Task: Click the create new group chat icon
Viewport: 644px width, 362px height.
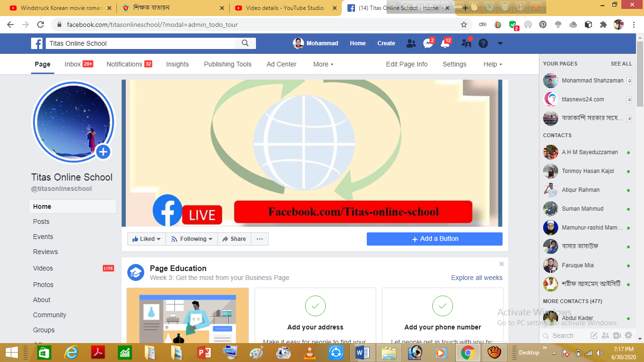Action: pyautogui.click(x=606, y=336)
